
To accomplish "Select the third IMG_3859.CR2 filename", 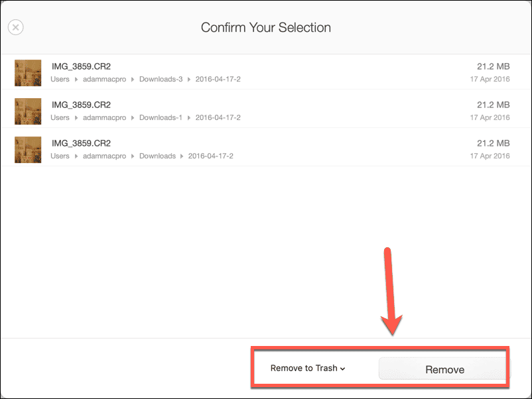I will pyautogui.click(x=81, y=143).
